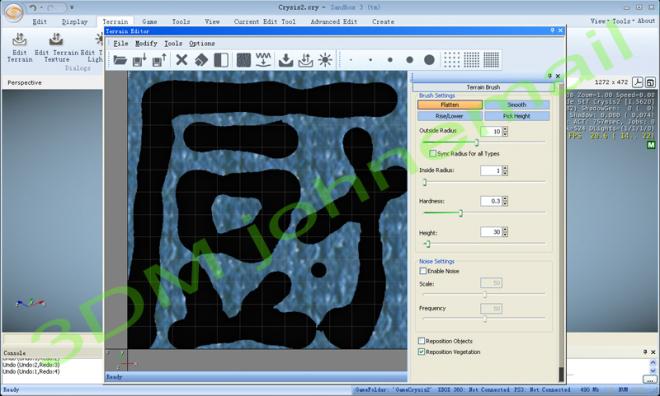Click the Outside Radius spinner arrows
The image size is (660, 396).
[x=505, y=132]
